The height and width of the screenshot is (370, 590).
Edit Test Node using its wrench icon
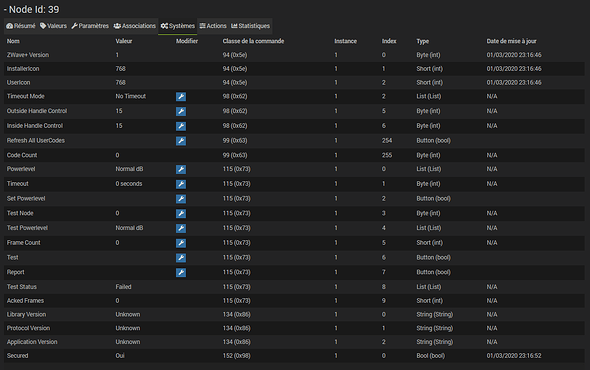(181, 213)
